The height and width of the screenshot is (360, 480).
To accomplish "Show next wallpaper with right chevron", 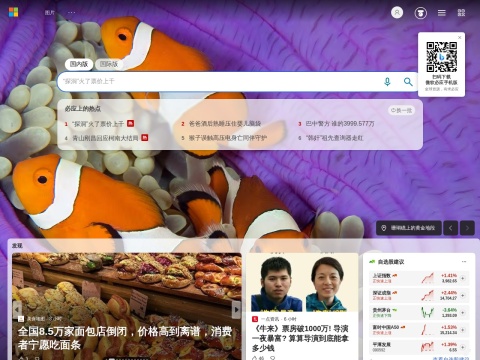I will [x=467, y=228].
